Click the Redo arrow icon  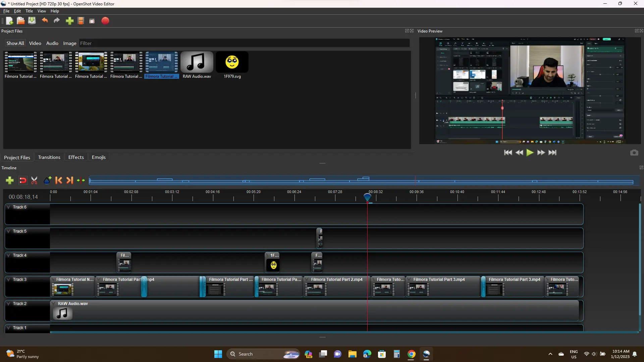tap(57, 21)
